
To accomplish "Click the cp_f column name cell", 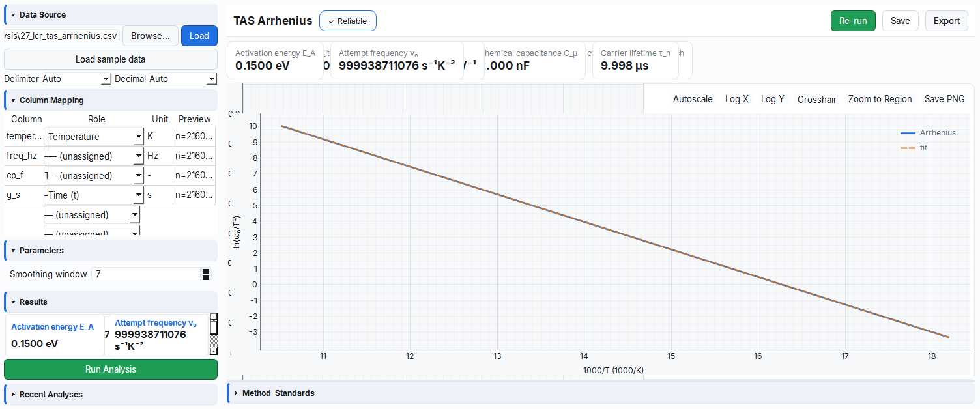I will [24, 176].
